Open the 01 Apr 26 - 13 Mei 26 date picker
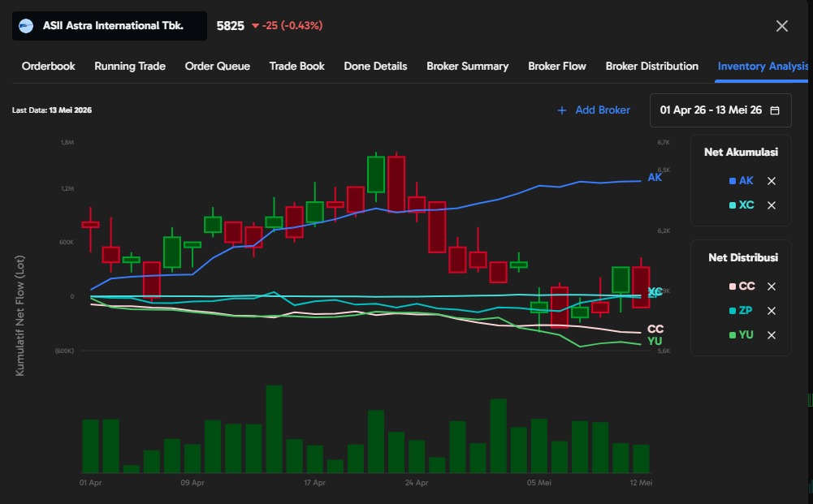This screenshot has height=504, width=813. click(720, 110)
